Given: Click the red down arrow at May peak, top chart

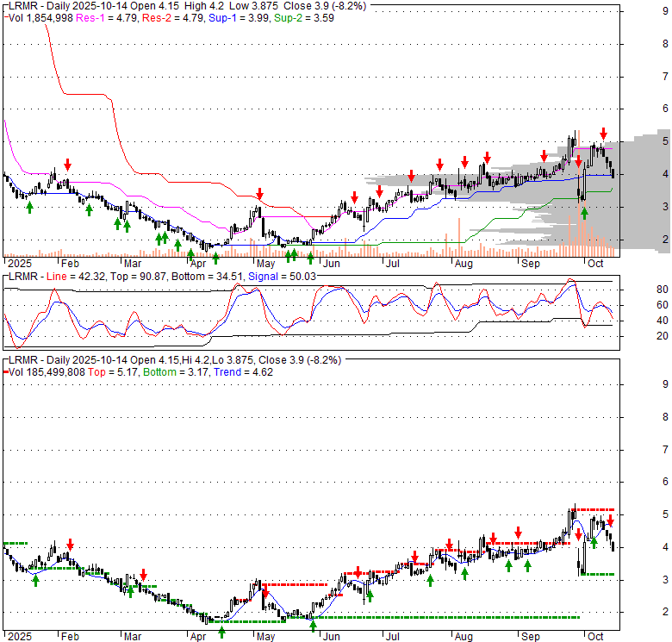Looking at the screenshot, I should click(258, 194).
